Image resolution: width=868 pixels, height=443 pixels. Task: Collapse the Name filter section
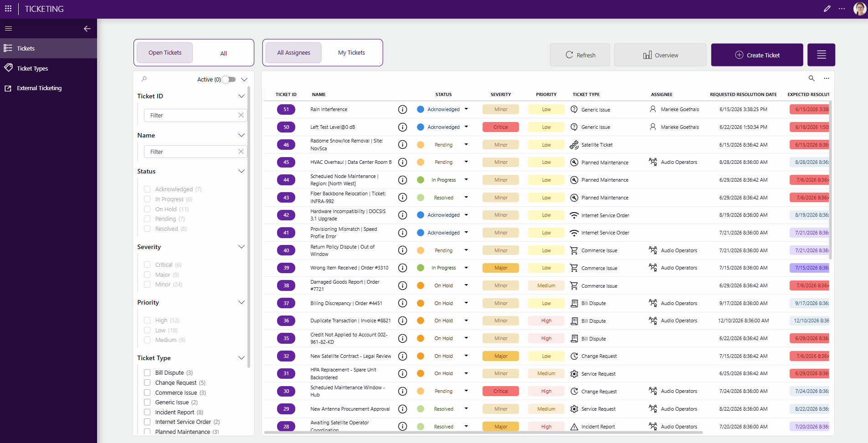pos(241,135)
